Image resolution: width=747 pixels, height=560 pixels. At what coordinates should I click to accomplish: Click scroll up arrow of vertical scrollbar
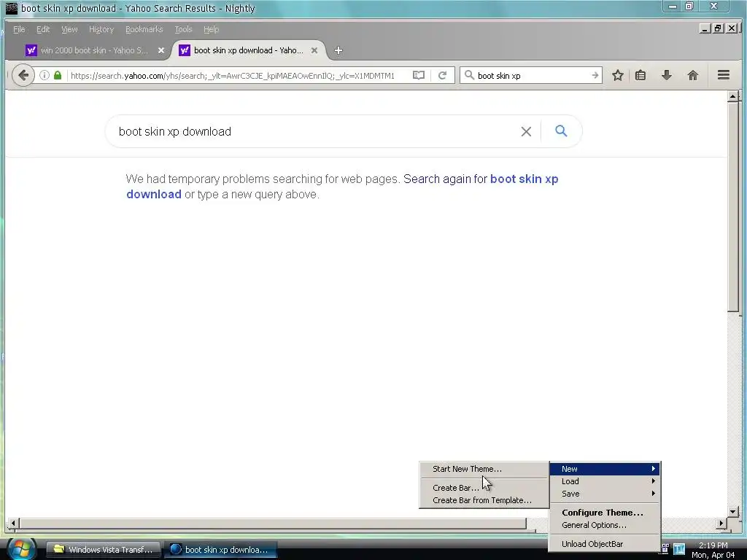(733, 97)
